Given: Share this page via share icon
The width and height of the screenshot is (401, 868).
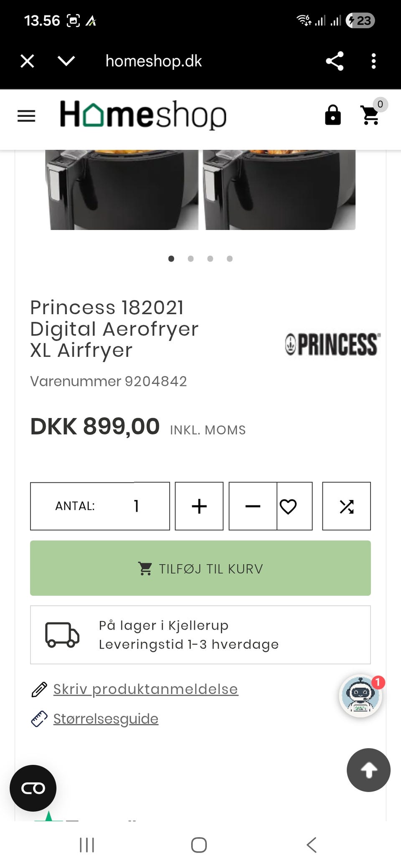Looking at the screenshot, I should (x=335, y=61).
